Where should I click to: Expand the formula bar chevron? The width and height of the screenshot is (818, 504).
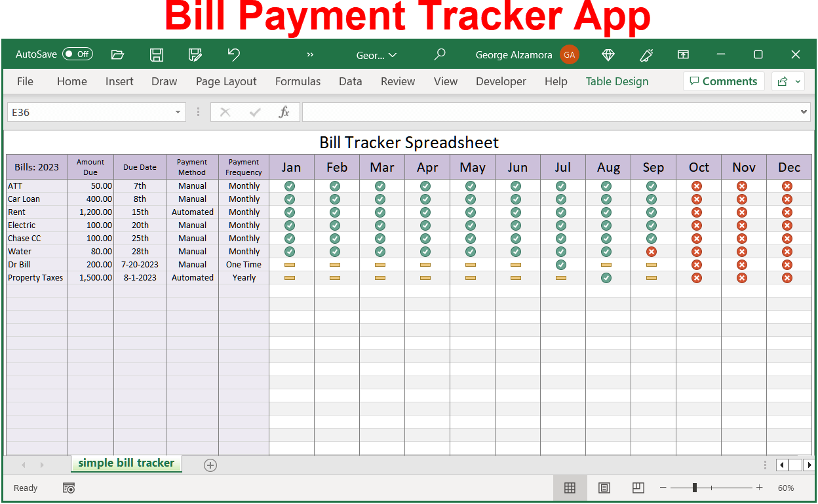805,112
